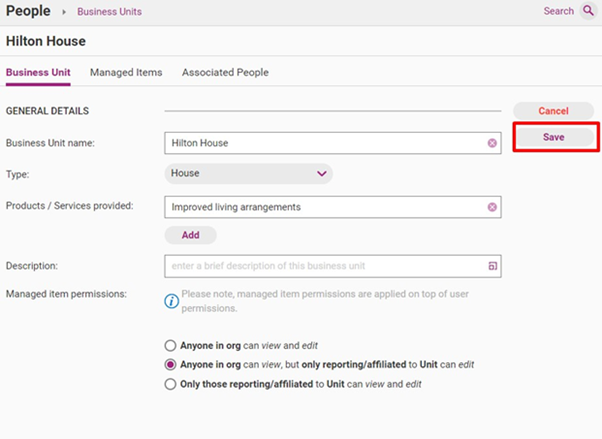
Task: Click the search magnifier icon
Action: (588, 12)
